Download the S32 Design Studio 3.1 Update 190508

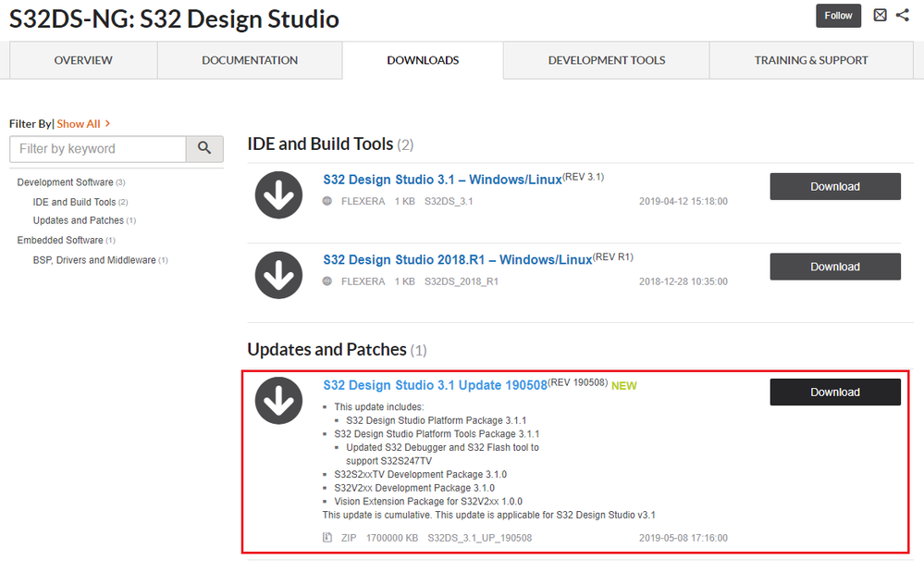(834, 392)
